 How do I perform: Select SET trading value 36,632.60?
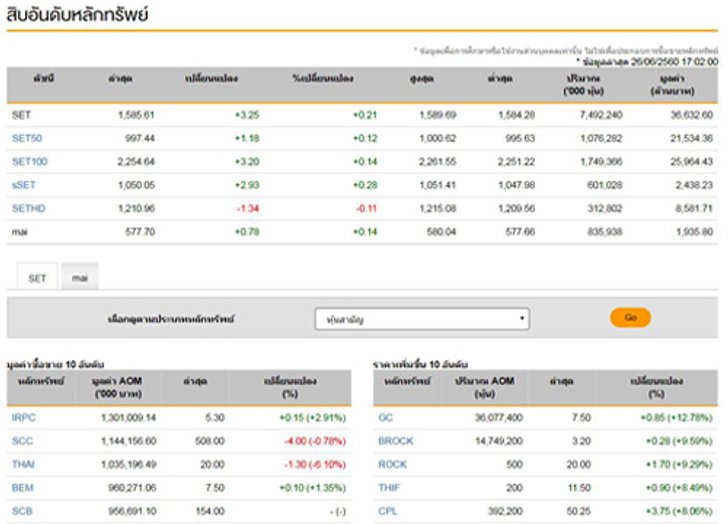click(x=691, y=115)
